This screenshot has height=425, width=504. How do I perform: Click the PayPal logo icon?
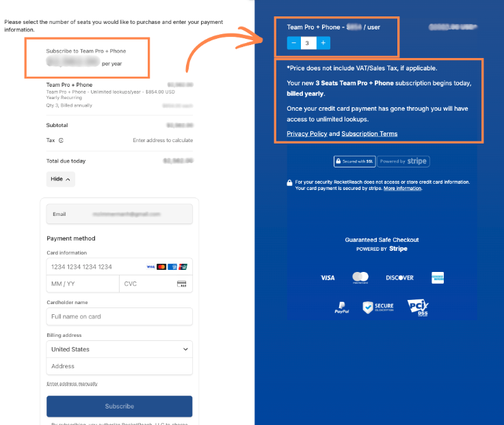click(342, 307)
